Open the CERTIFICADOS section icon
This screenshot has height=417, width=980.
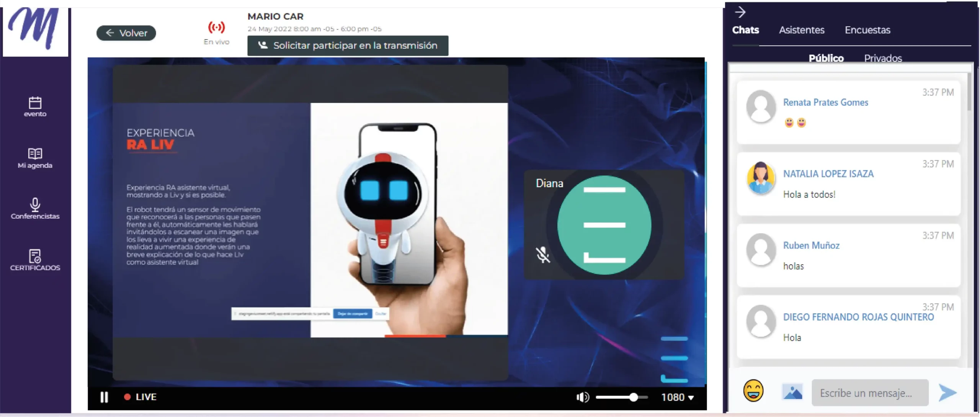[x=35, y=257]
